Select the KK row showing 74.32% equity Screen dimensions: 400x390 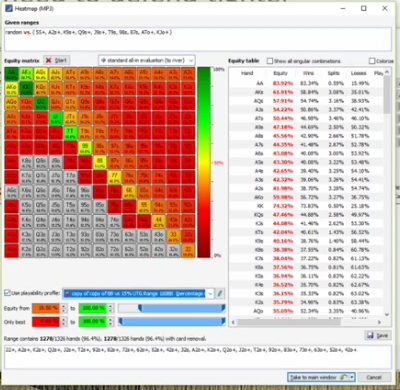pos(306,206)
